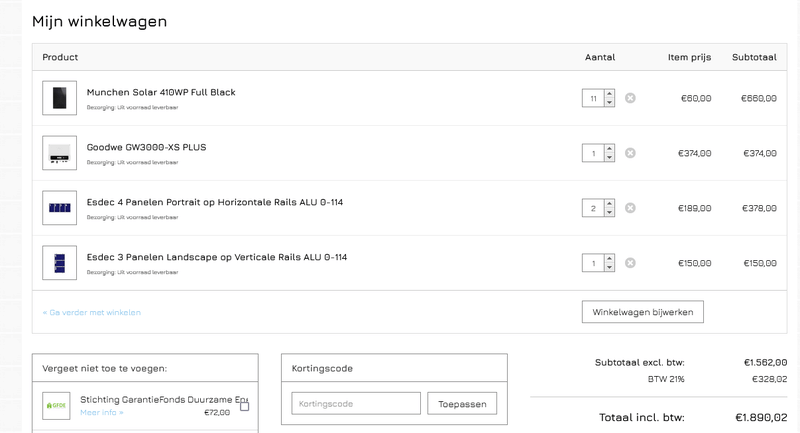
Task: Remove Goodwe GW3000-XS PLUS from cart
Action: pyautogui.click(x=630, y=153)
